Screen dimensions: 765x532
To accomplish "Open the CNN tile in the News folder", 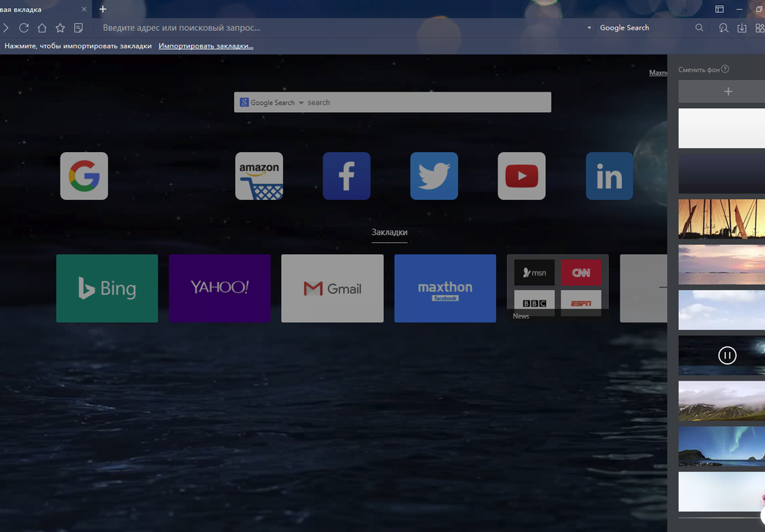I will pyautogui.click(x=581, y=272).
